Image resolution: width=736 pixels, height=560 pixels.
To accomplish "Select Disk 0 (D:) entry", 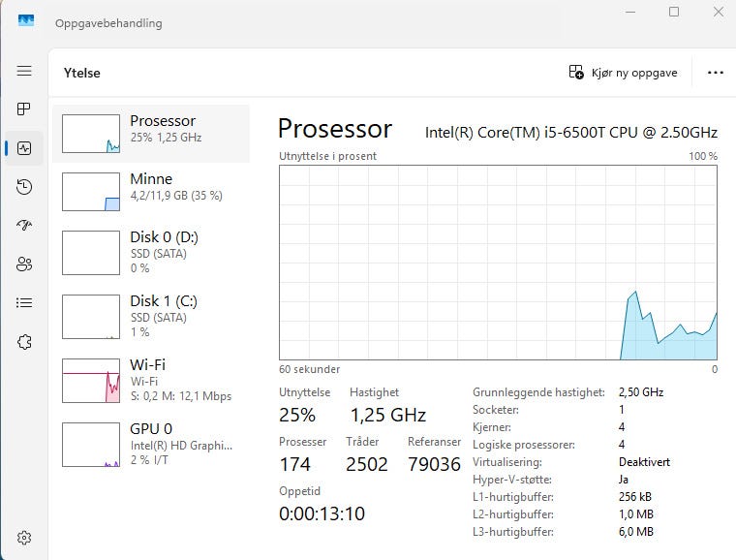I will pos(151,253).
